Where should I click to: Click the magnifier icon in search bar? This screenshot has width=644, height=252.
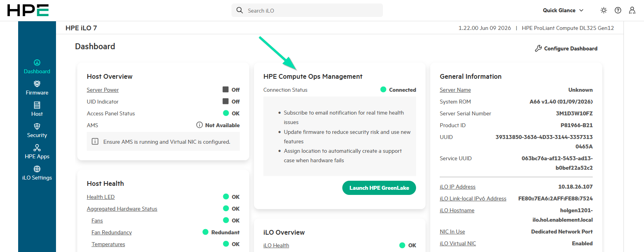(x=239, y=10)
